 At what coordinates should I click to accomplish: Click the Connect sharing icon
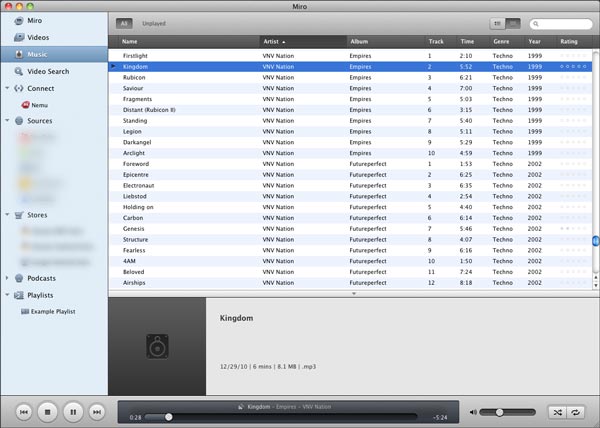point(18,88)
